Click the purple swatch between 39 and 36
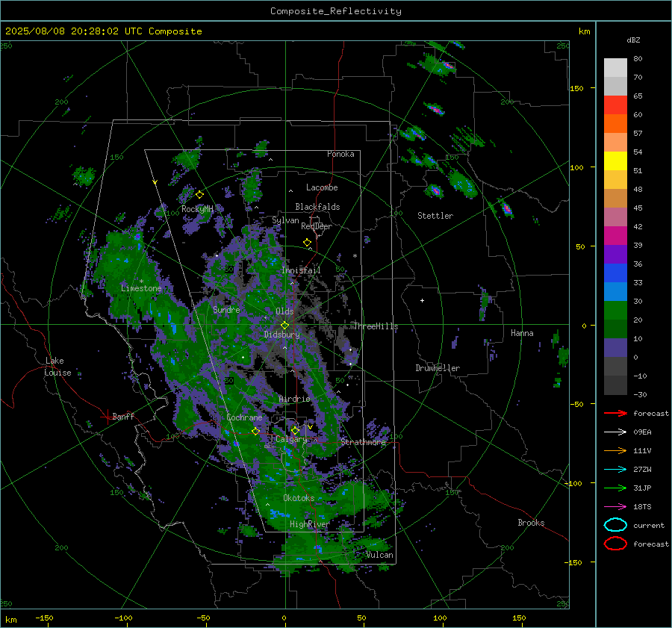672x628 pixels. coord(615,254)
